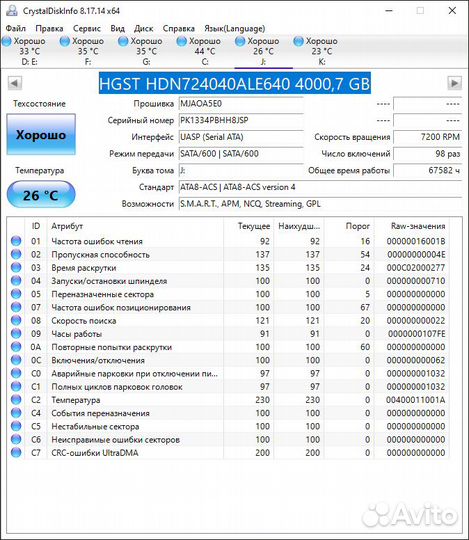Click interface field UASP (Serial ATA)
This screenshot has height=540, width=469.
click(x=241, y=137)
